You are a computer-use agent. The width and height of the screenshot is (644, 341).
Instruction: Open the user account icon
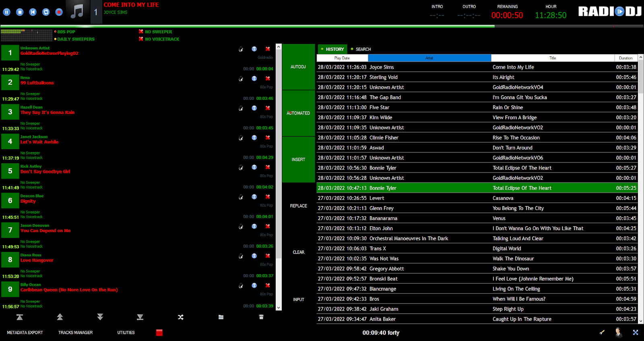619,332
